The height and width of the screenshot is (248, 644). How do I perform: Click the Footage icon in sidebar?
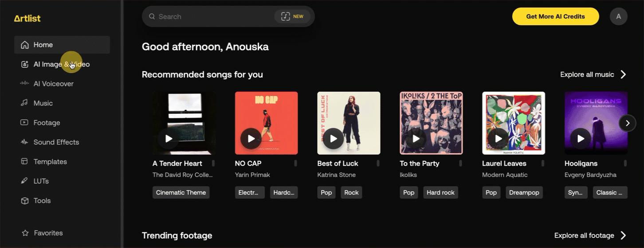point(24,123)
